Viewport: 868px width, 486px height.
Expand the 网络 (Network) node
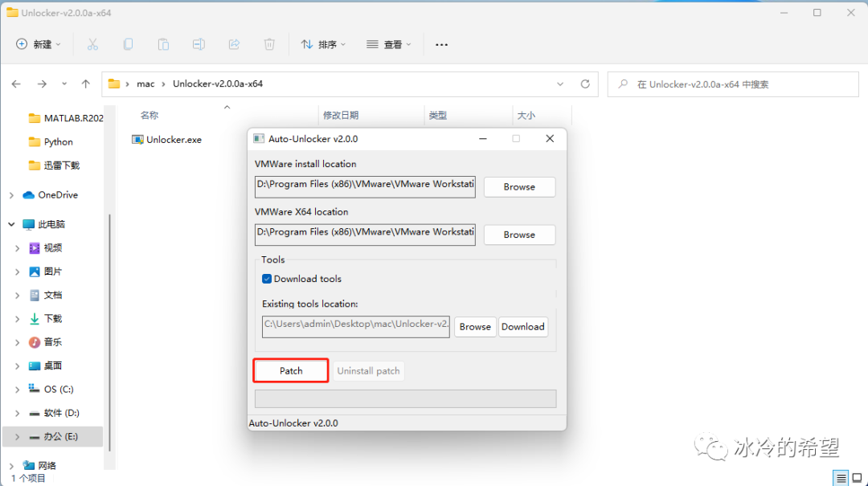coord(11,466)
